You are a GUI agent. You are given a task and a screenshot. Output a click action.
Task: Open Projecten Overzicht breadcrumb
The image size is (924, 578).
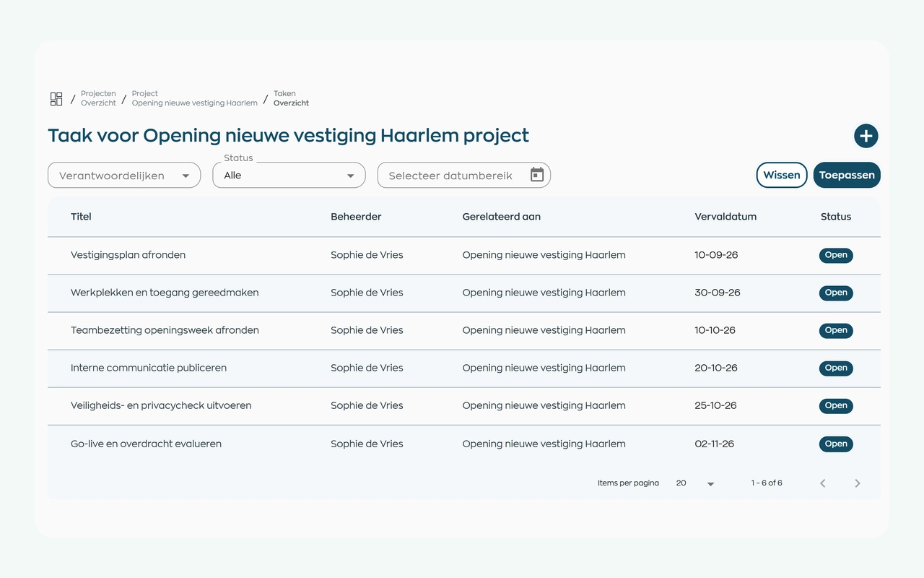pyautogui.click(x=98, y=98)
